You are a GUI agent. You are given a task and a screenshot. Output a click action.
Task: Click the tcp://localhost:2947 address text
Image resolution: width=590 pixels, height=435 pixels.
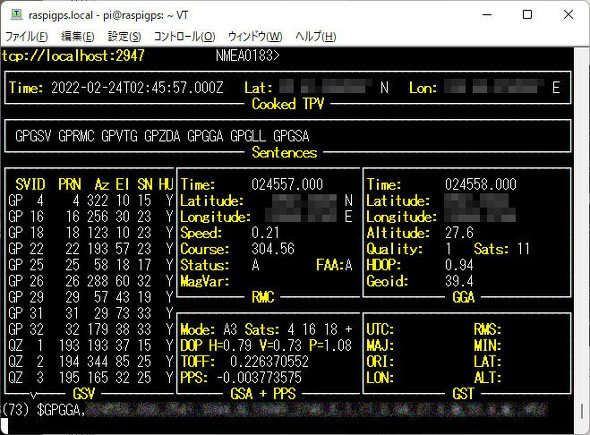[73, 56]
